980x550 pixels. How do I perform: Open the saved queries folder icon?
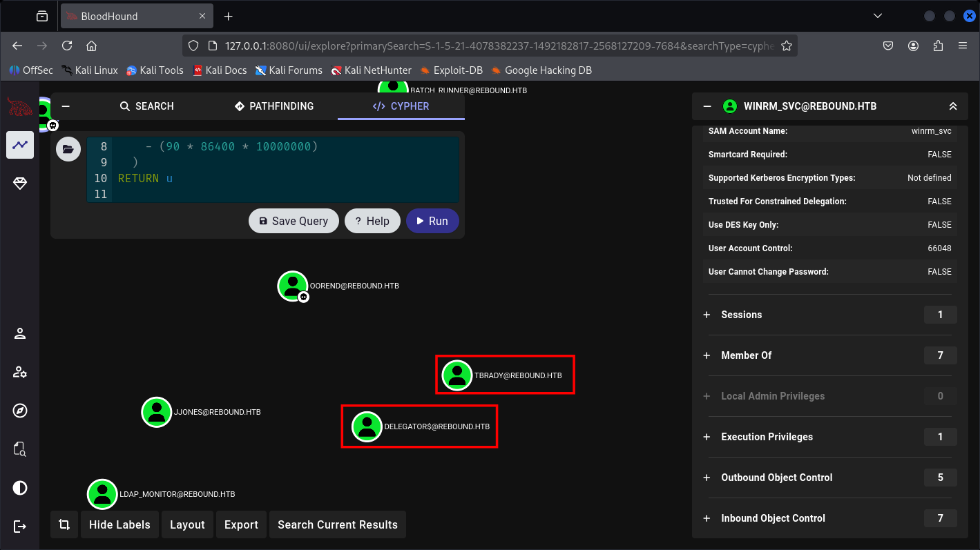tap(68, 148)
